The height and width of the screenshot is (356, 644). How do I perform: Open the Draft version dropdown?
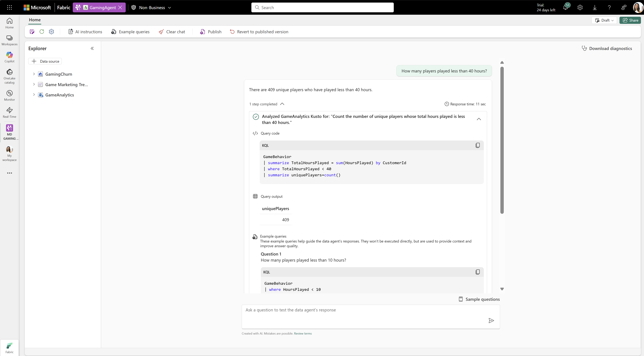coord(604,20)
